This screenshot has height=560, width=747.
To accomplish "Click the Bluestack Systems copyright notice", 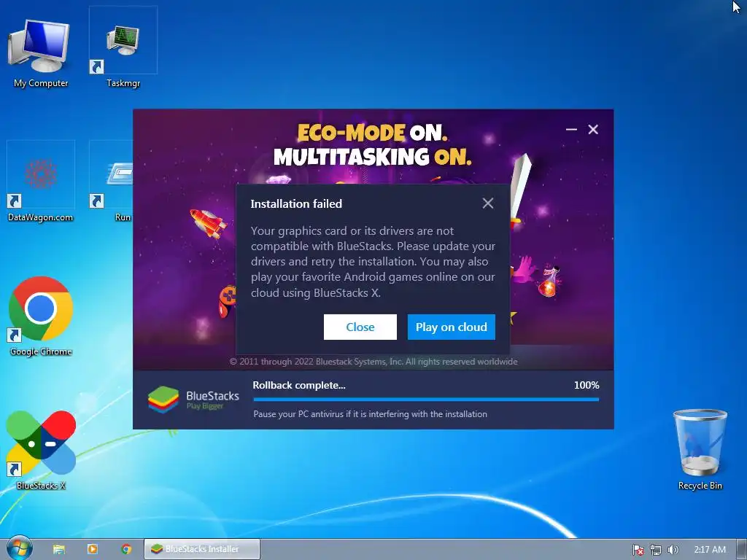I will [373, 362].
